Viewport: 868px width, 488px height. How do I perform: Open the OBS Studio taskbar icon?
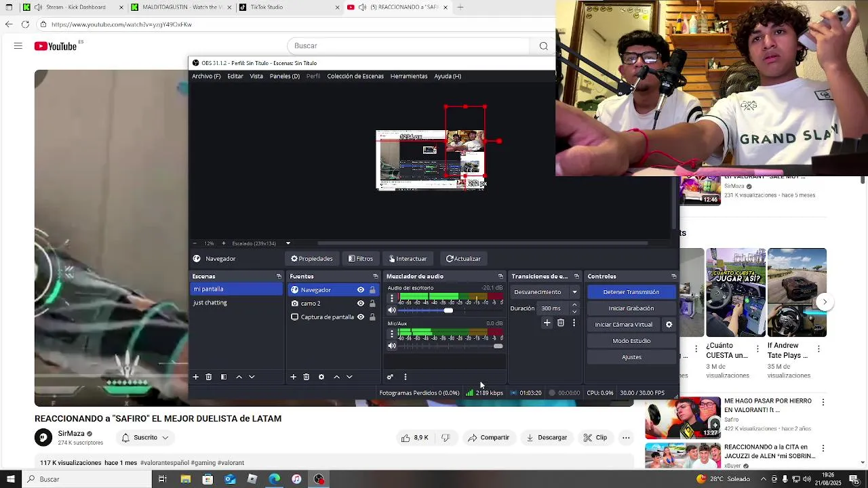tap(319, 479)
